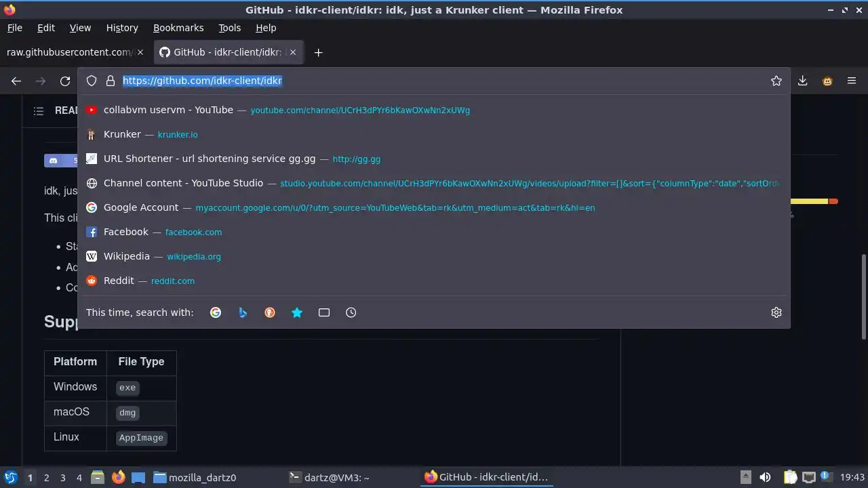
Task: Show desktop using blue taskbar icon
Action: point(138,477)
